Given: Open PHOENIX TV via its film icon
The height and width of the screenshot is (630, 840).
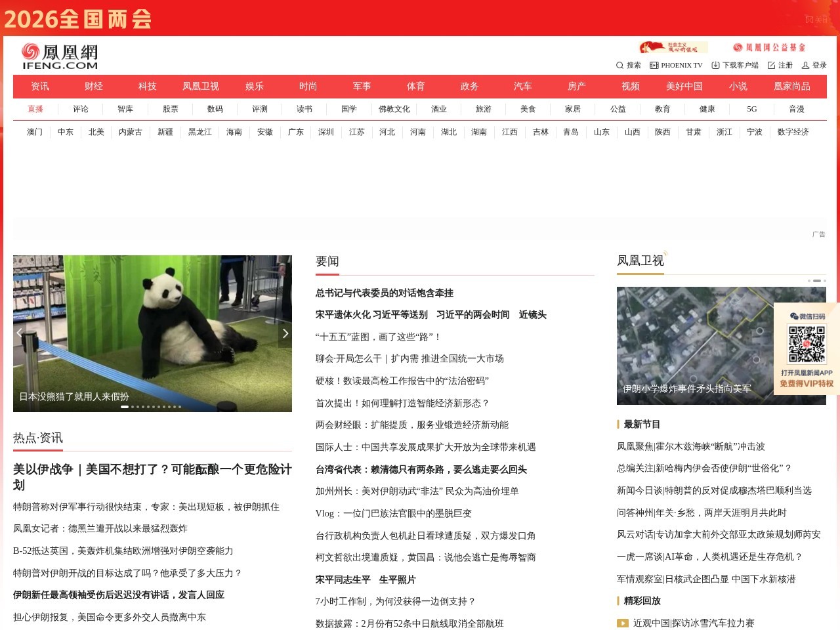Looking at the screenshot, I should (654, 65).
